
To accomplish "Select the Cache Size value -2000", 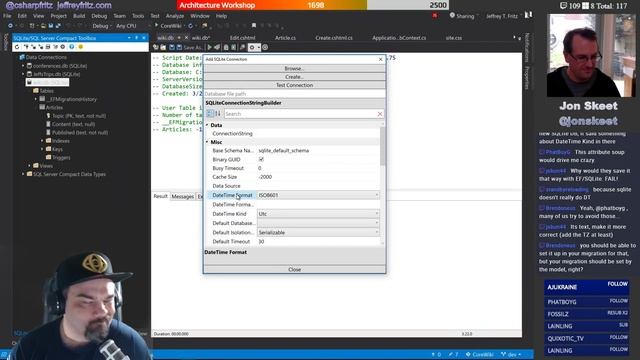I will point(265,177).
